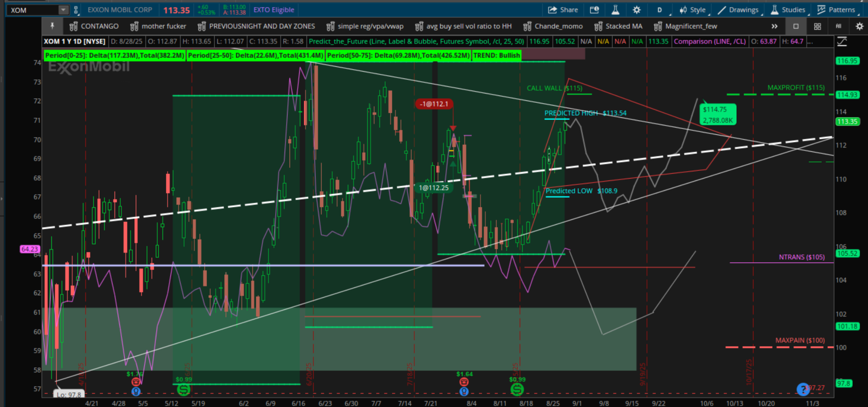Click the MAXPAIN ($100) level label
Screen dimensions: 868x407
pos(800,340)
